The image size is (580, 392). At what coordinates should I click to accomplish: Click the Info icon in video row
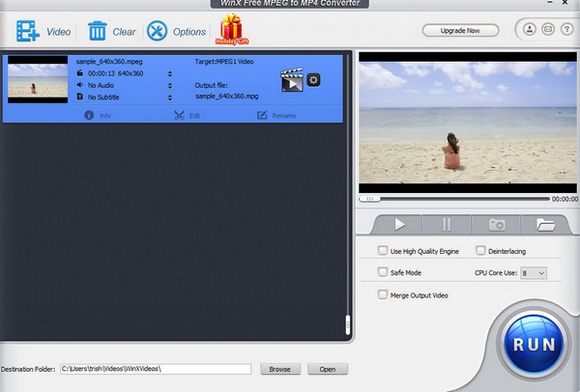click(89, 115)
